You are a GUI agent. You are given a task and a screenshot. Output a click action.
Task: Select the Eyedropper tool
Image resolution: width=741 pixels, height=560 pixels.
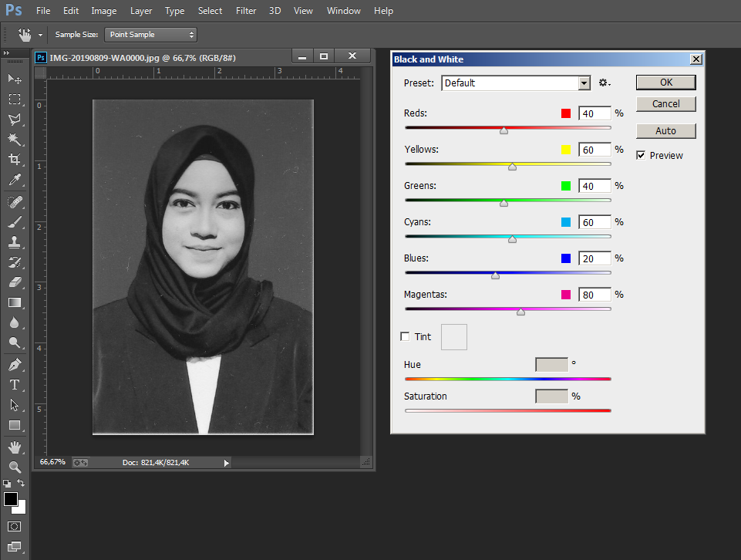15,180
